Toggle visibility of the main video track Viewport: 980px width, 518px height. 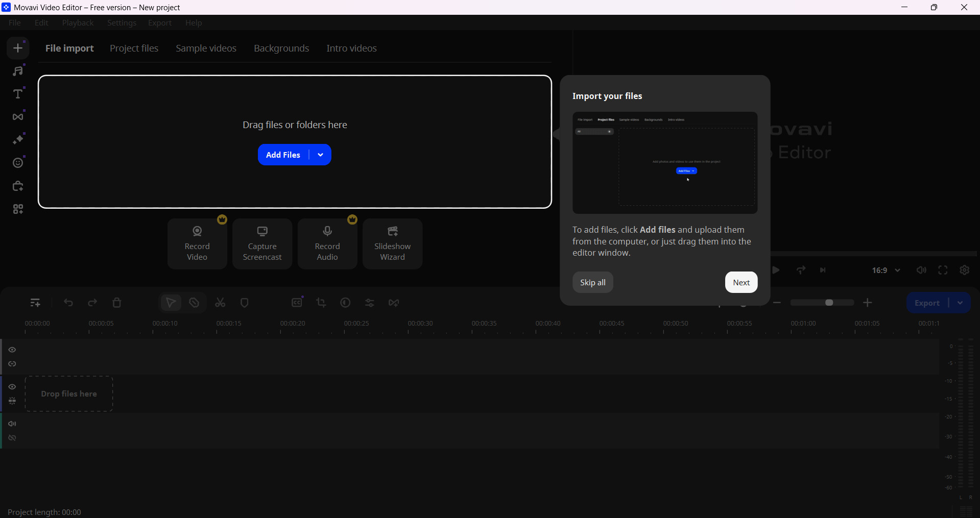pyautogui.click(x=12, y=387)
